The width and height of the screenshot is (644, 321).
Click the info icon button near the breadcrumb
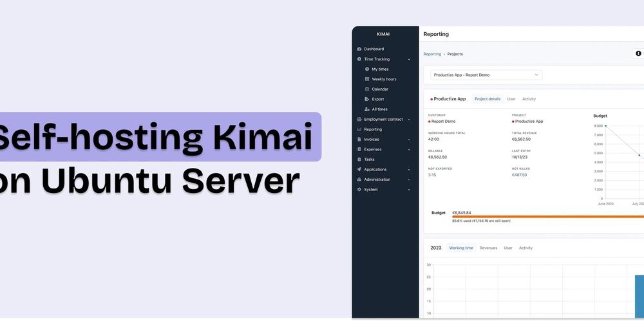pos(638,54)
